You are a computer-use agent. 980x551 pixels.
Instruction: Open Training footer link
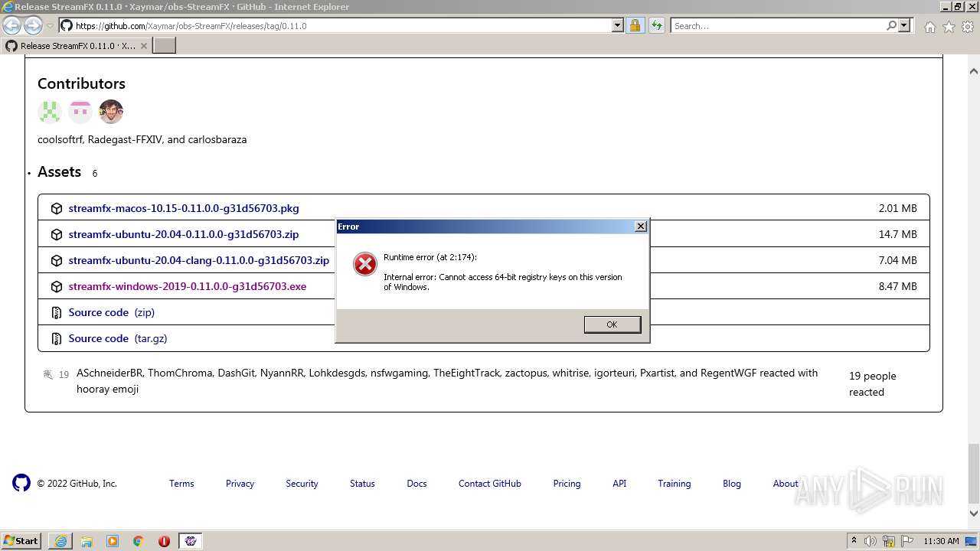click(675, 484)
